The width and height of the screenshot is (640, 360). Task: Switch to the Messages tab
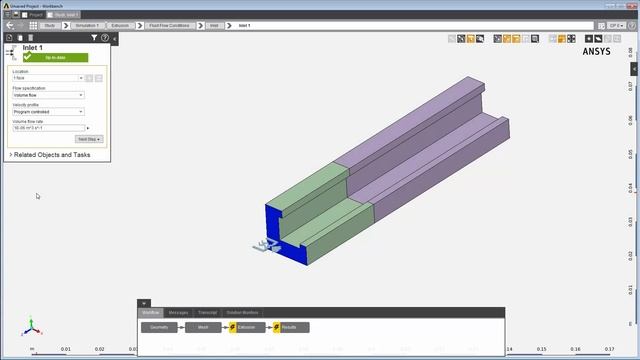tap(178, 313)
